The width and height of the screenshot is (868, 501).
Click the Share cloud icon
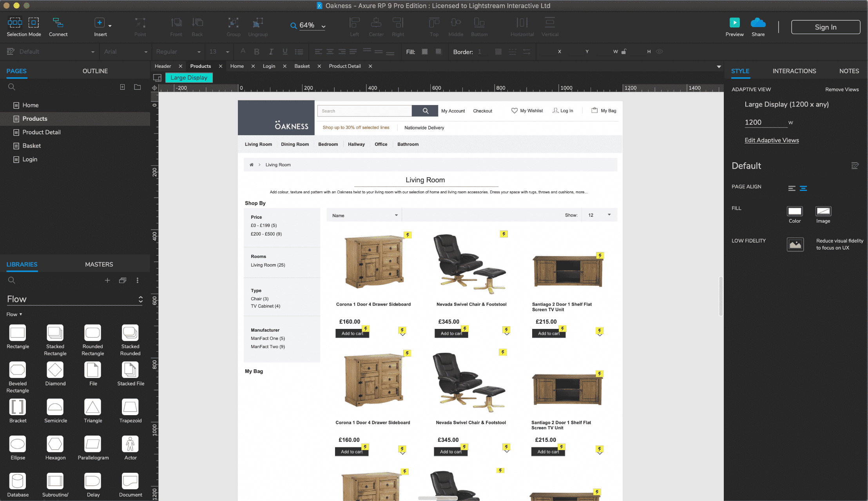pos(758,23)
